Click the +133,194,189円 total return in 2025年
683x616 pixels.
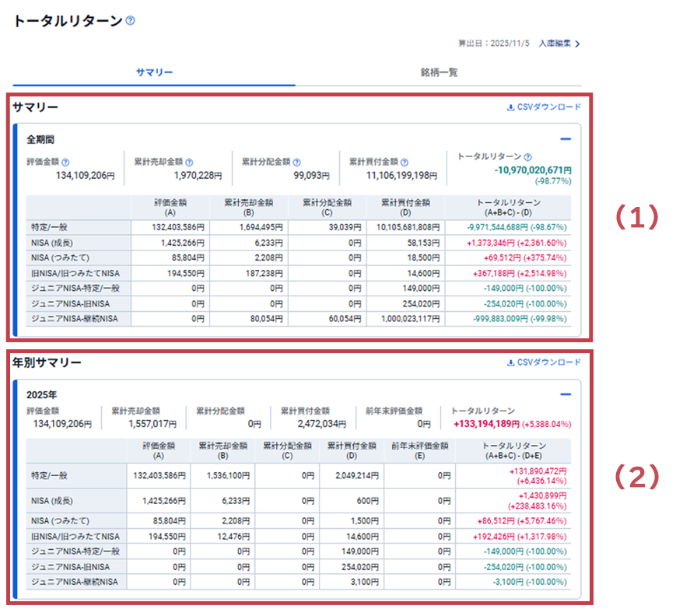[486, 424]
